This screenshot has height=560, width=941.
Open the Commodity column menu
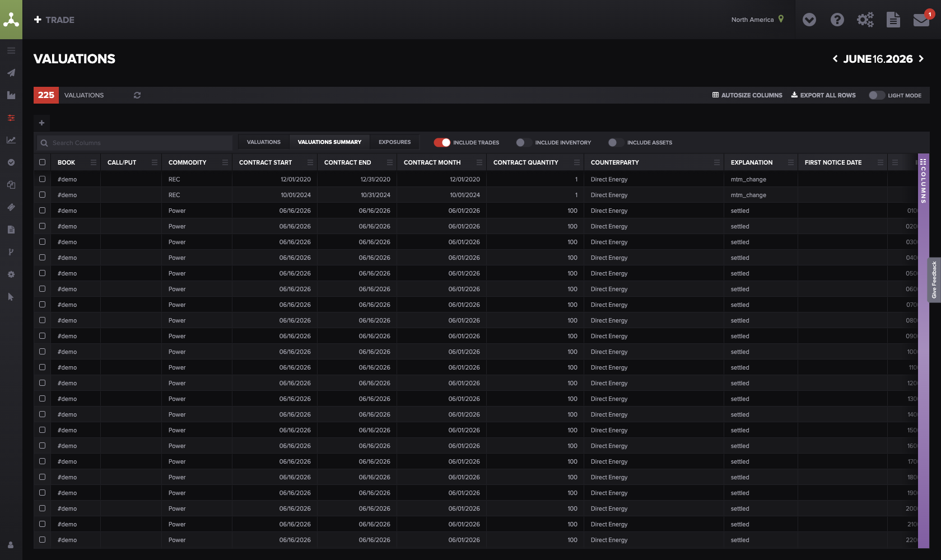pyautogui.click(x=225, y=162)
